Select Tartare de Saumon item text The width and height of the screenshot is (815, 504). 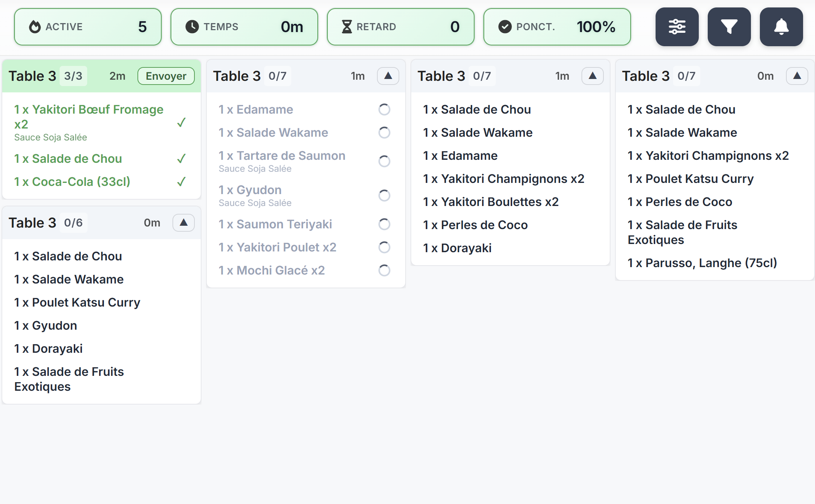(282, 155)
